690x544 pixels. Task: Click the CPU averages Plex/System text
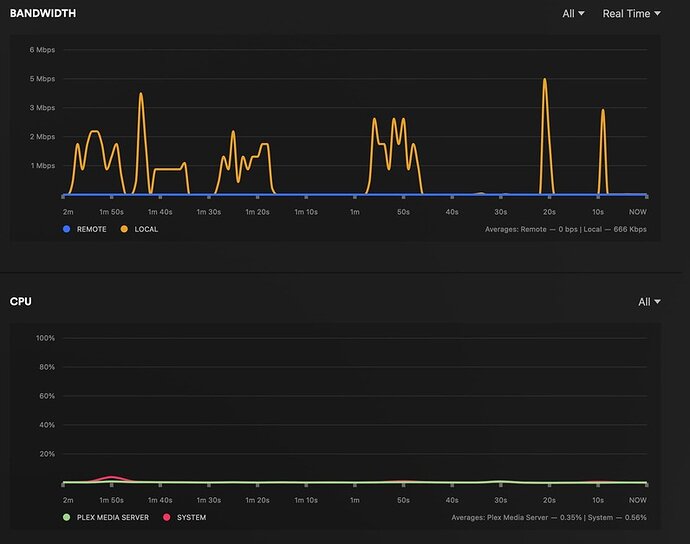pyautogui.click(x=549, y=518)
